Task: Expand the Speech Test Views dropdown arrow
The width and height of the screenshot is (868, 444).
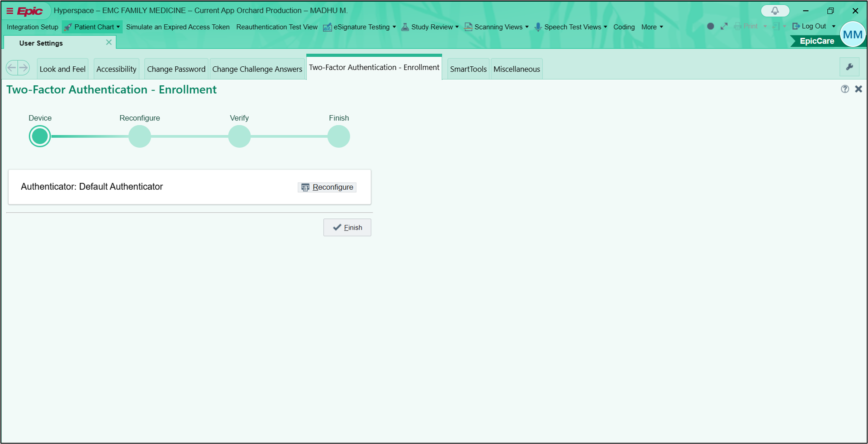Action: (605, 27)
